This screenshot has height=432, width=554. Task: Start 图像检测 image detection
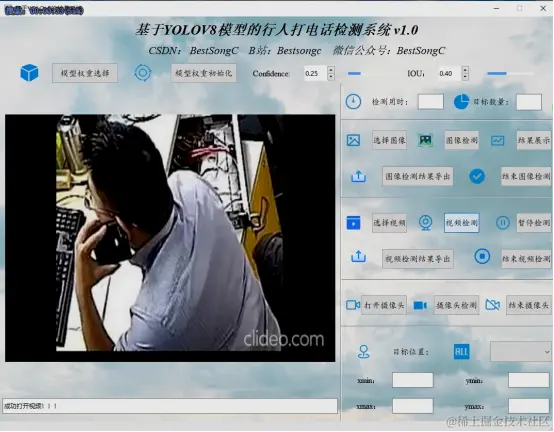pyautogui.click(x=461, y=140)
